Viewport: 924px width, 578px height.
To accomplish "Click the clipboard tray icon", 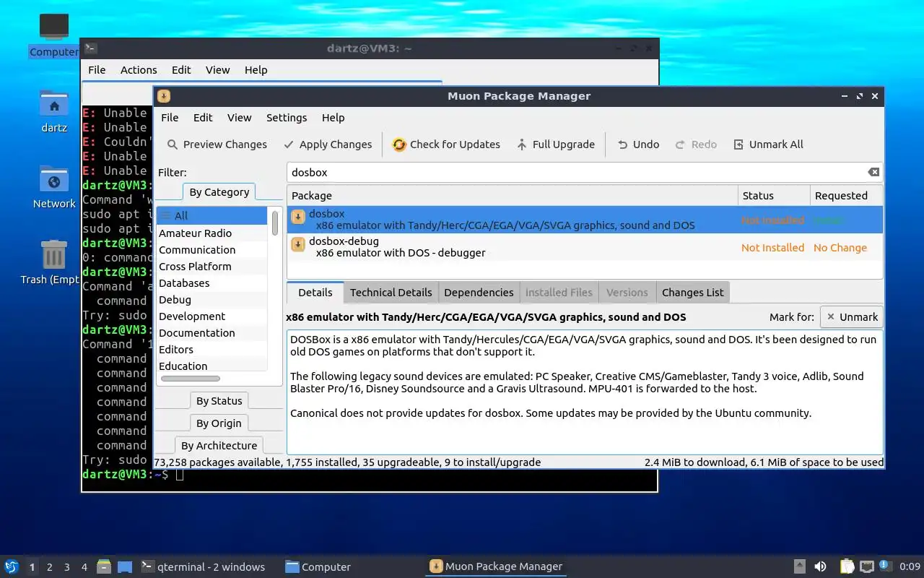I will pyautogui.click(x=847, y=566).
